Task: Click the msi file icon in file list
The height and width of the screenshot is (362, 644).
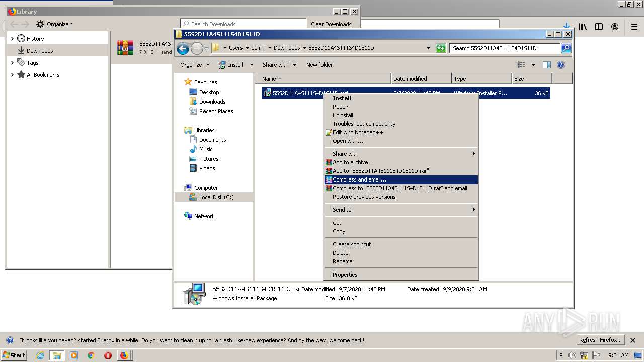Action: point(268,93)
